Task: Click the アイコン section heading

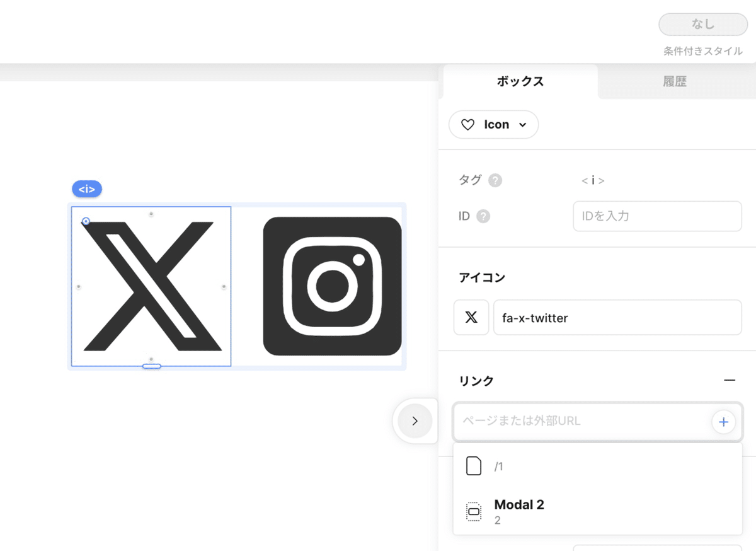Action: [482, 277]
